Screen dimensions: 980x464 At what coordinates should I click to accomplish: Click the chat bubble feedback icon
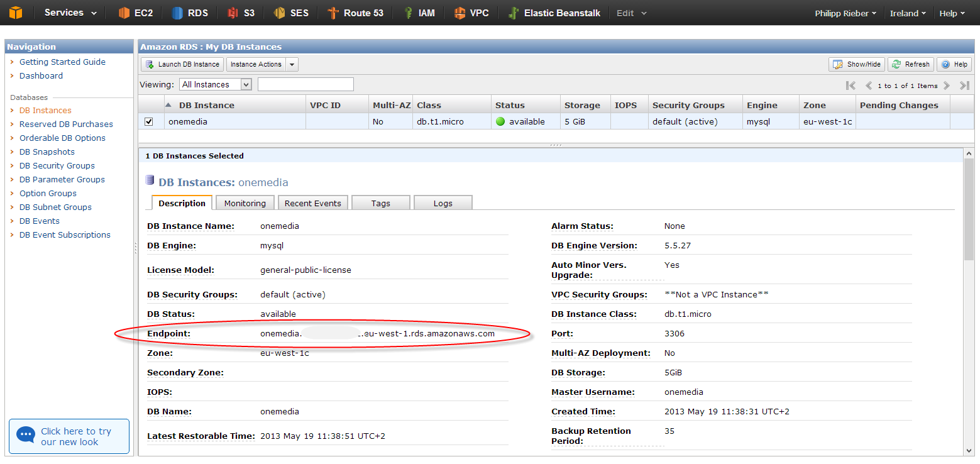coord(26,434)
